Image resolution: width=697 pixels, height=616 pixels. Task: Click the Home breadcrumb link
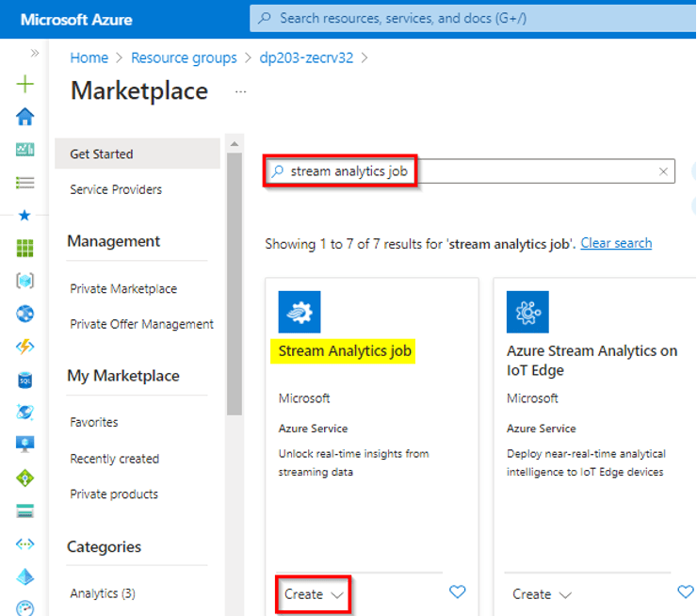point(89,57)
